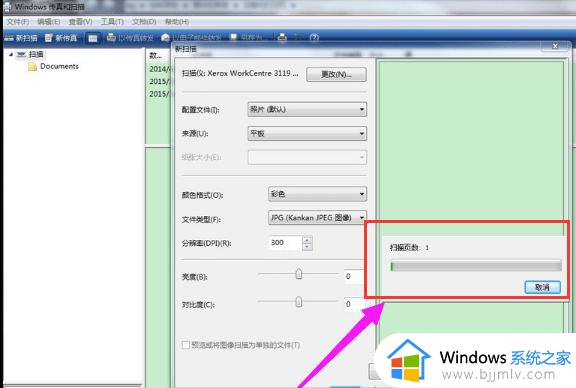
Task: Click the DPI resolution field showing 300
Action: coord(285,242)
